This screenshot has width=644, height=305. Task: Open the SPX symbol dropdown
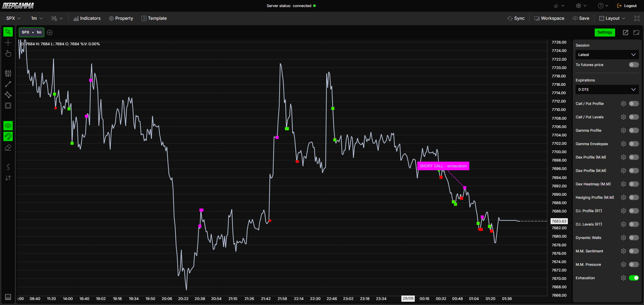(13, 18)
